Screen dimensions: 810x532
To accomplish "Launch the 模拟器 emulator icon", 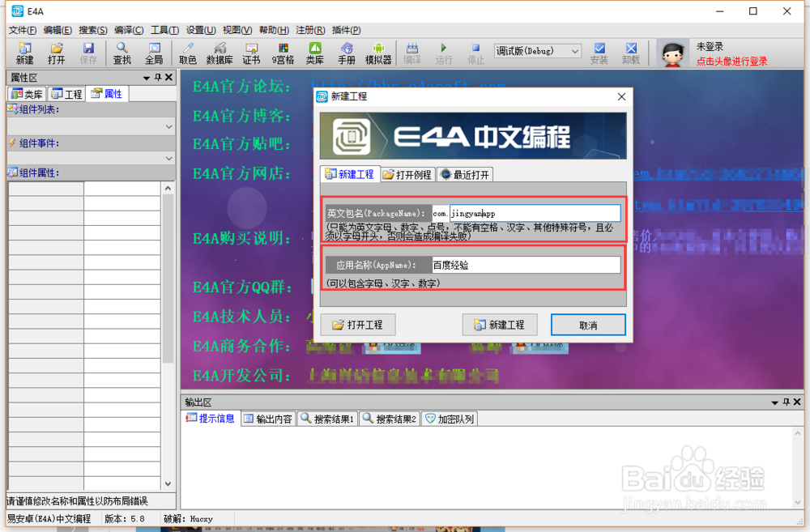I will point(378,52).
